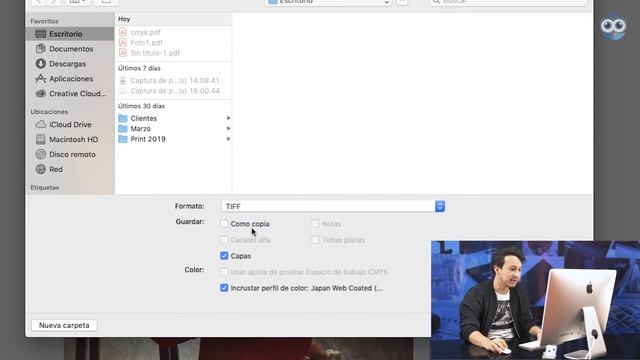Viewport: 640px width, 360px height.
Task: Select the Marzo folder
Action: pos(174,129)
